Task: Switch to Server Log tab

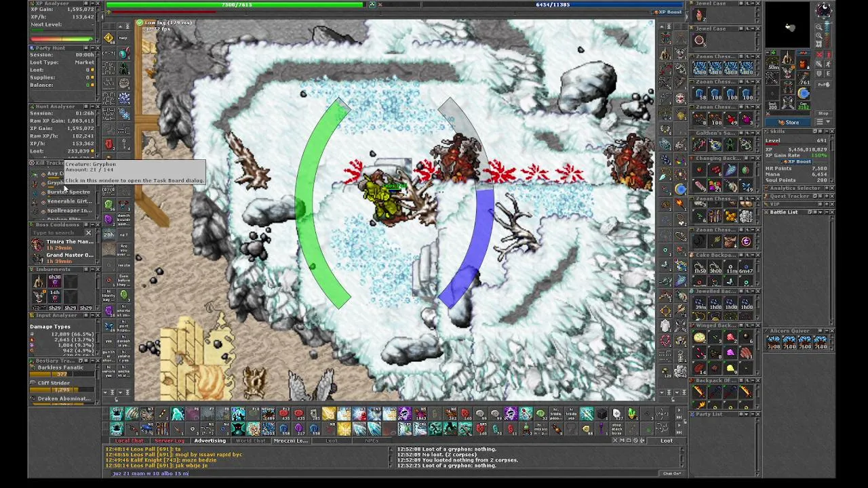Action: [x=170, y=441]
